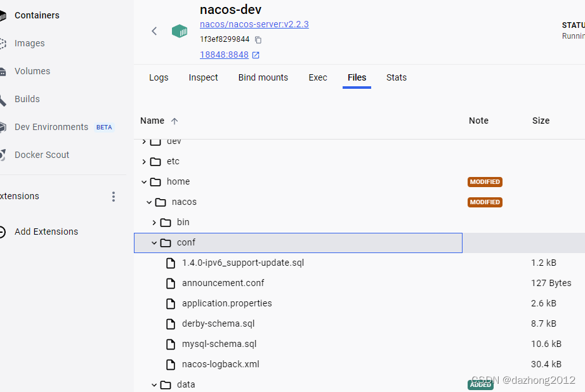
Task: Click the back arrow next to nacos-dev
Action: click(154, 31)
